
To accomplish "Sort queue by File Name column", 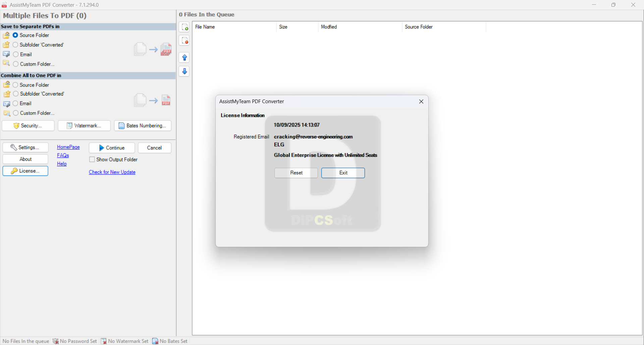I will tap(234, 27).
